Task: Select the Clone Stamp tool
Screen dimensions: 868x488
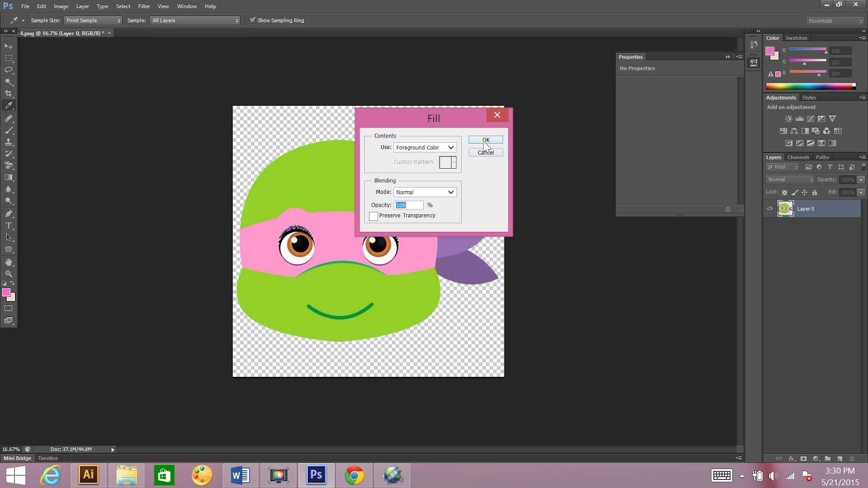Action: pos(9,142)
